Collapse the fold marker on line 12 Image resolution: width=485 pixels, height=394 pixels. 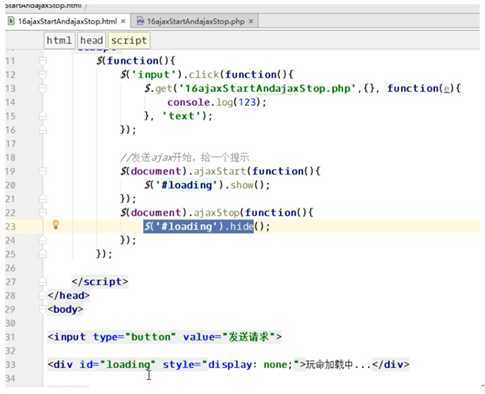pyautogui.click(x=43, y=75)
